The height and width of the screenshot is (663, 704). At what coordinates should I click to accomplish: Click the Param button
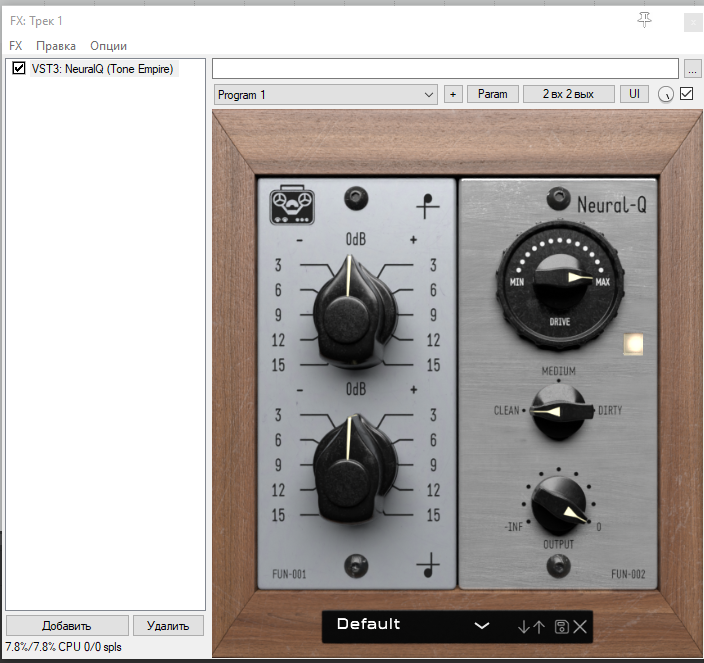(493, 94)
